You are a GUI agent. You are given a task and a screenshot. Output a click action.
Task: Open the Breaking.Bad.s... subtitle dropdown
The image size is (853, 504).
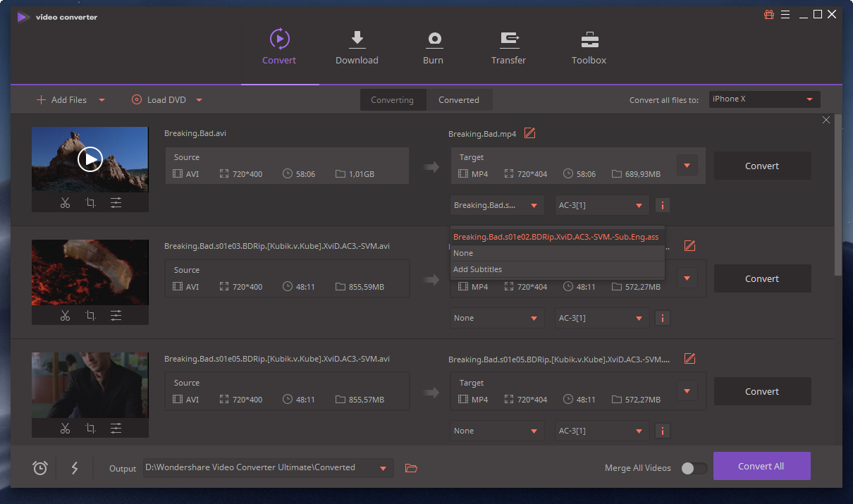[x=497, y=206]
